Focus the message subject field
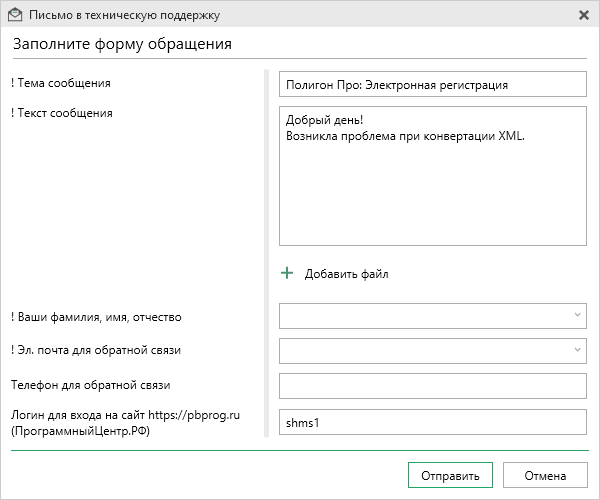Viewport: 600px width, 500px height. (433, 84)
